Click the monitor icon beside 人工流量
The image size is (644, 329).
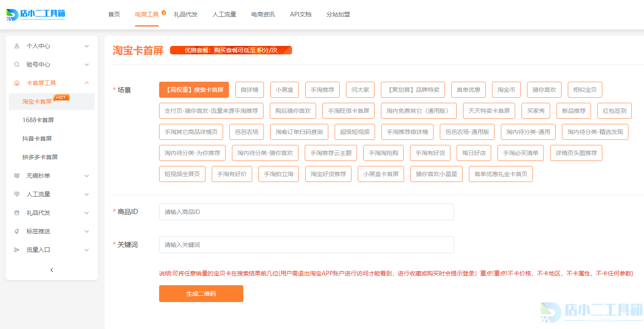pyautogui.click(x=17, y=194)
